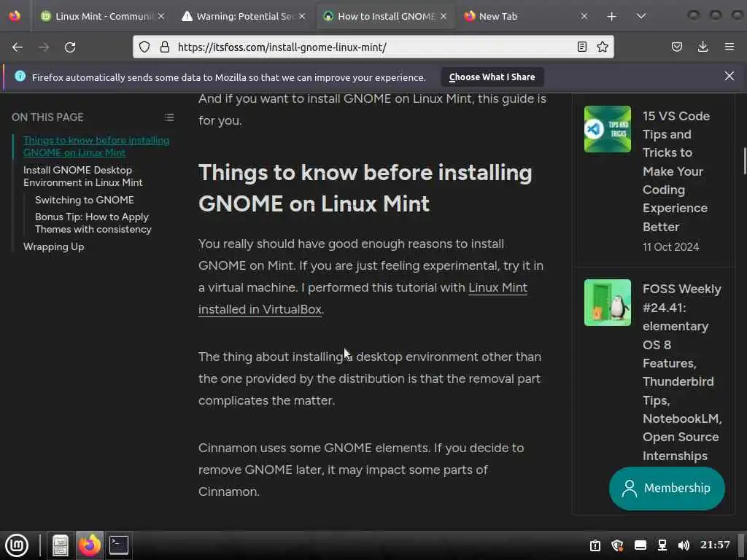Collapse the On This Page list icon
This screenshot has height=560, width=747.
click(x=169, y=117)
